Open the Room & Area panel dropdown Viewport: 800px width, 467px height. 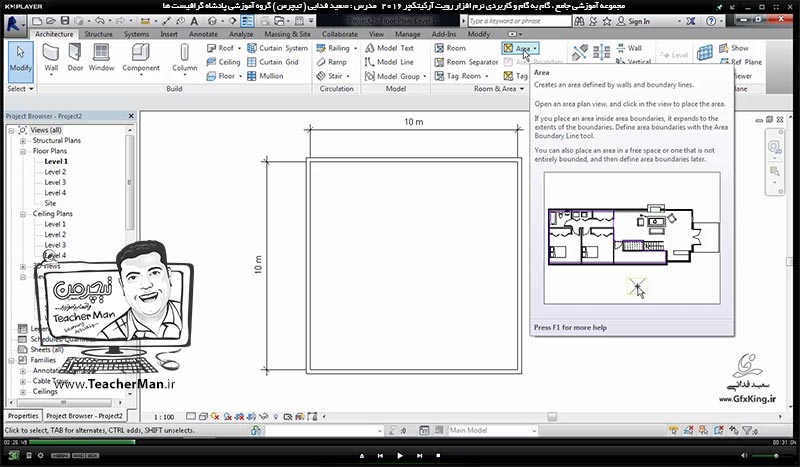pyautogui.click(x=499, y=89)
